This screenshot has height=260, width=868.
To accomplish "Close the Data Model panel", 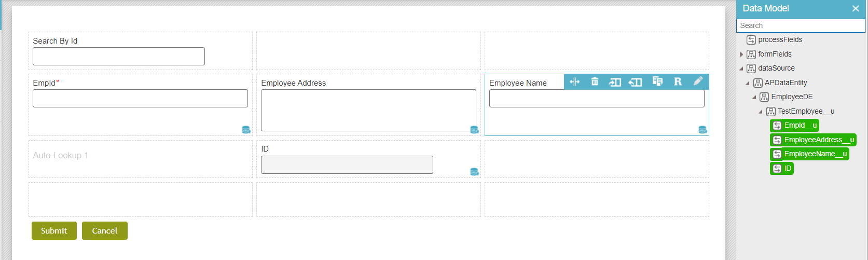I will [856, 8].
